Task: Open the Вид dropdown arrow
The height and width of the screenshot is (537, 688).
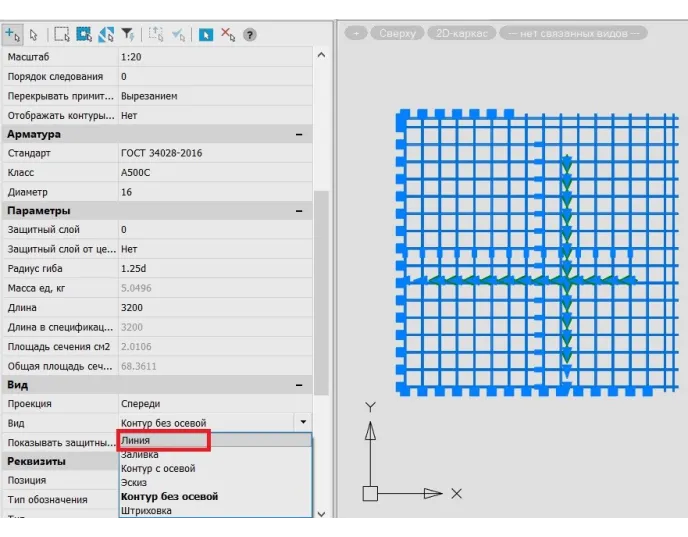Action: [x=302, y=423]
